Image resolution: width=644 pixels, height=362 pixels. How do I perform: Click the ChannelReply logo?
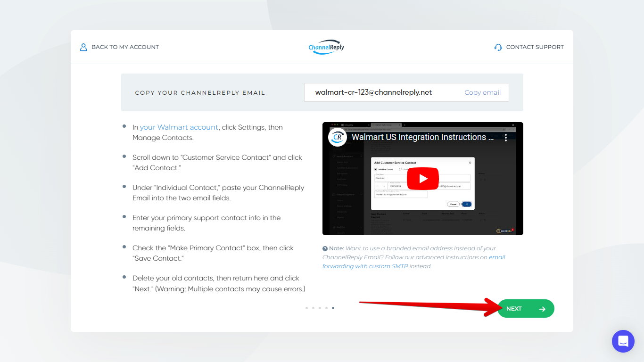326,47
